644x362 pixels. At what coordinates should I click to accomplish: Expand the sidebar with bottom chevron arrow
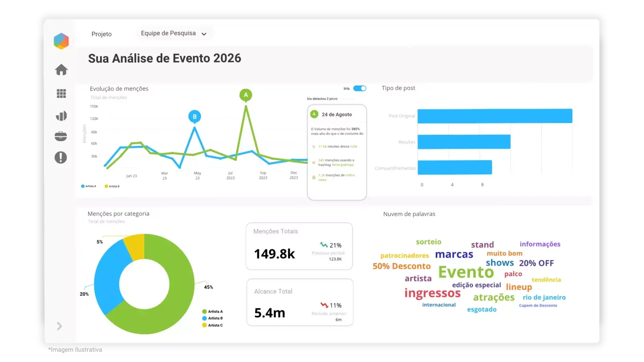(60, 326)
